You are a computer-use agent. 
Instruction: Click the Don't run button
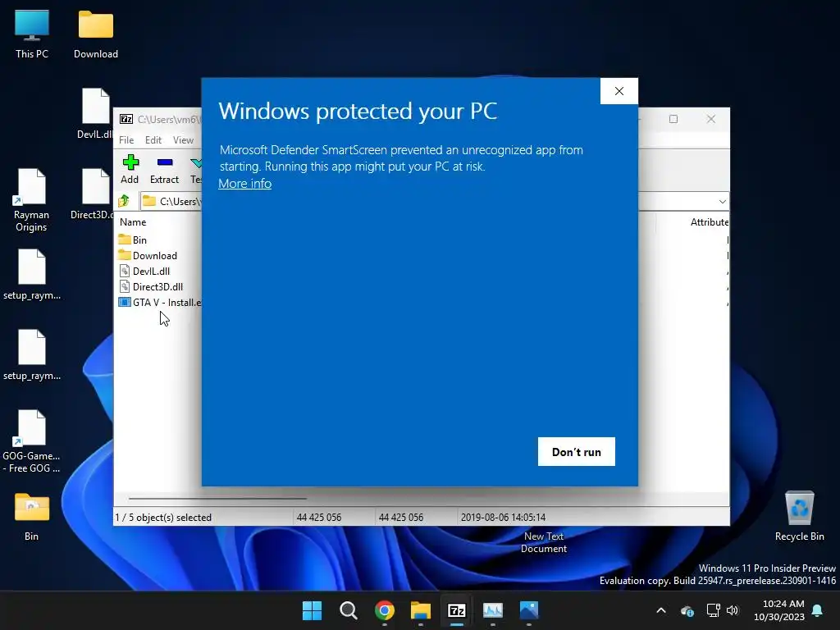tap(577, 452)
